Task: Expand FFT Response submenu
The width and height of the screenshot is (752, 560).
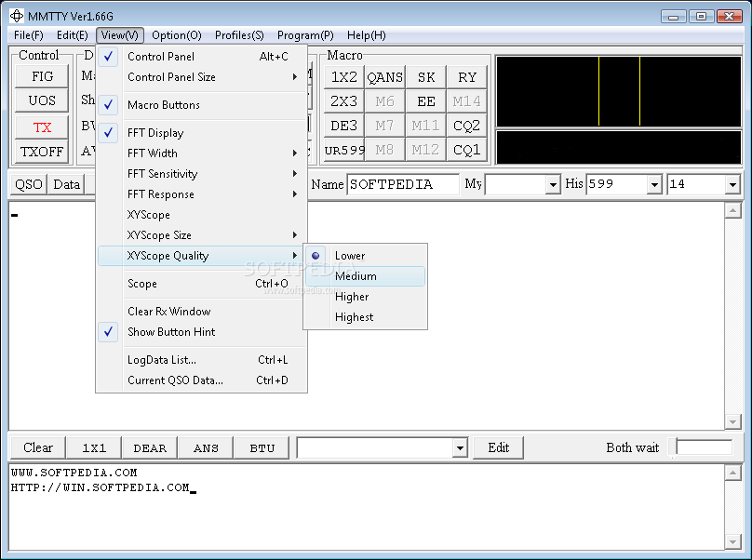Action: [201, 194]
